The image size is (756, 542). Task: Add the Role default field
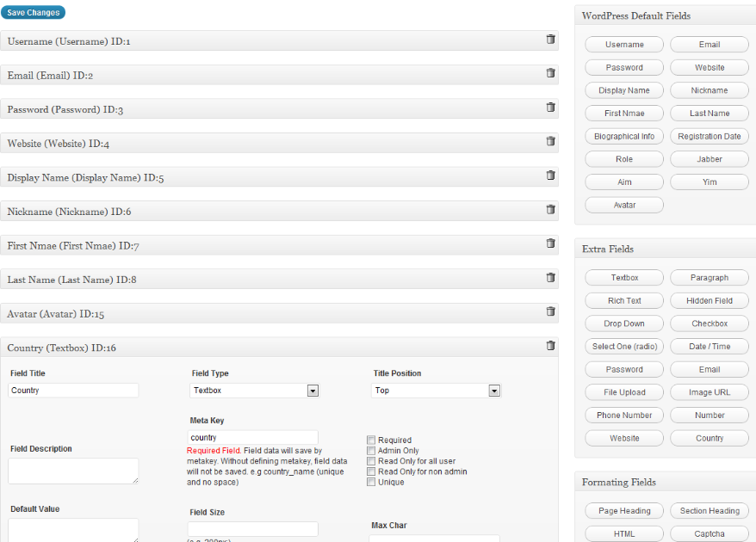coord(624,159)
